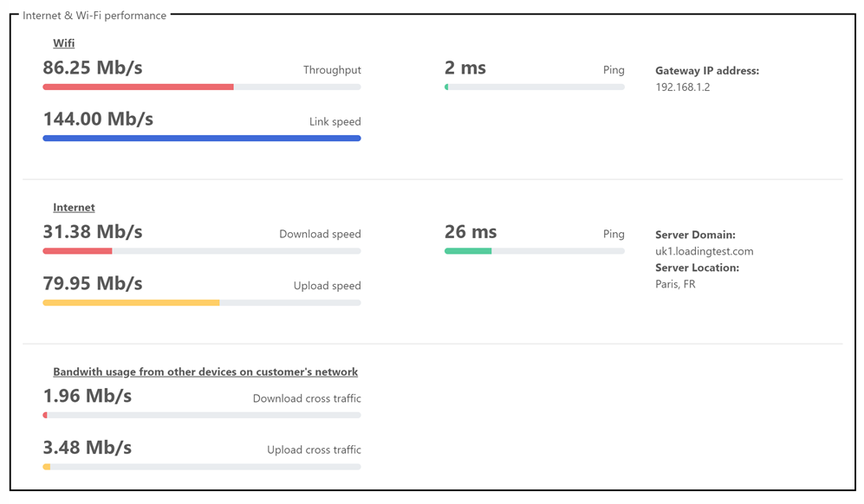This screenshot has height=504, width=864.
Task: Click the Wifi section heading
Action: tap(64, 43)
